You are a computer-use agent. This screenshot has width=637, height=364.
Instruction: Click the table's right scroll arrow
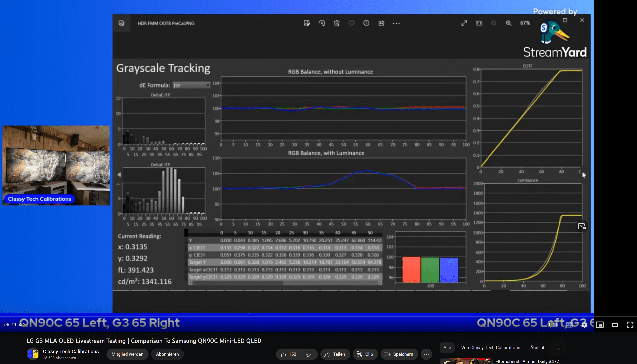tap(380, 283)
